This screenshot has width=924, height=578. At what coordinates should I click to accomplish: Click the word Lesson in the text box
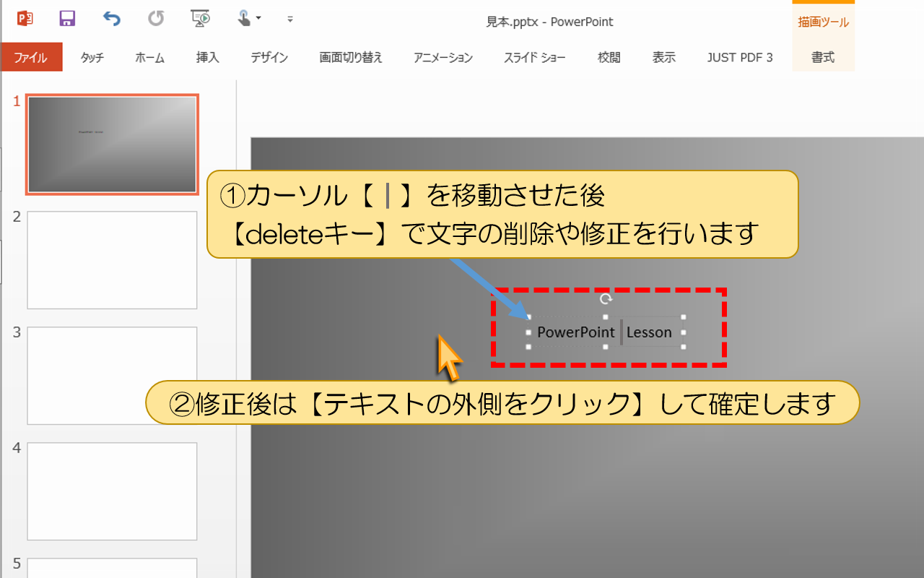649,332
